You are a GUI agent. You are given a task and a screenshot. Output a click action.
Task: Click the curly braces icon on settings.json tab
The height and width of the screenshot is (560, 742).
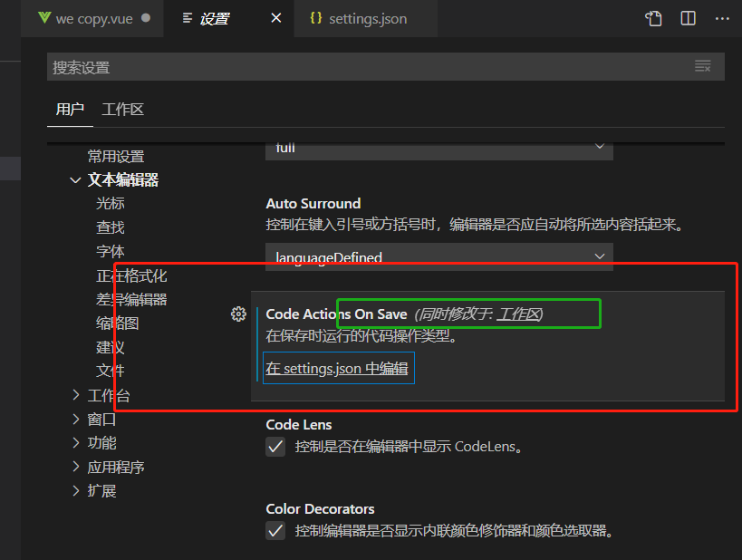point(317,17)
